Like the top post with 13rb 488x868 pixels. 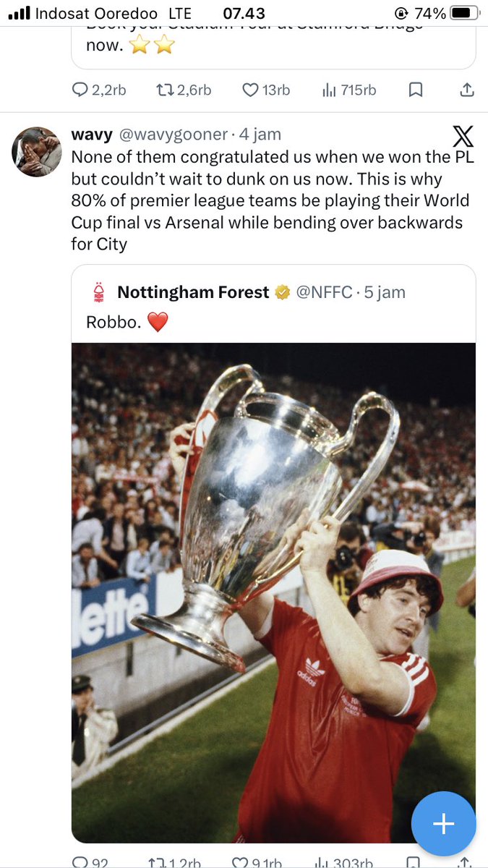click(250, 90)
